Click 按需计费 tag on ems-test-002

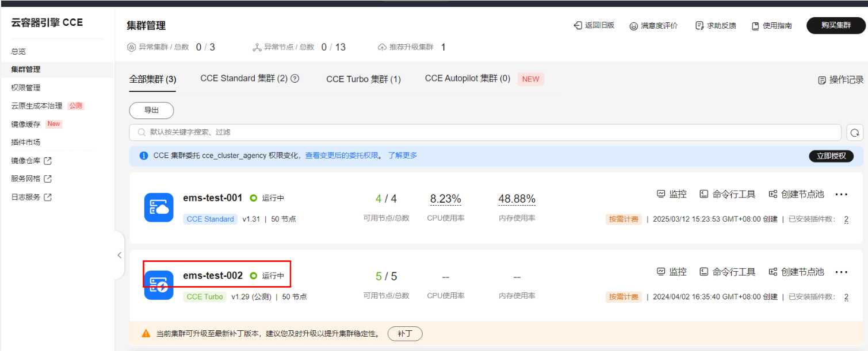click(x=624, y=297)
